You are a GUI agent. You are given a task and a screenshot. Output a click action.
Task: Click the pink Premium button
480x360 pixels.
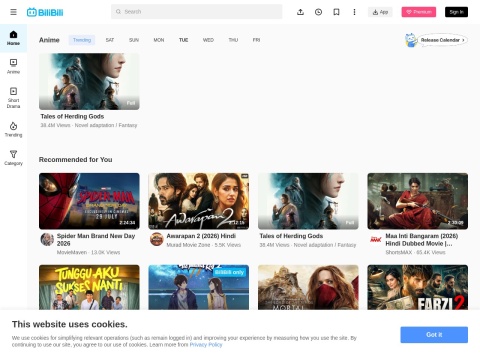click(419, 12)
